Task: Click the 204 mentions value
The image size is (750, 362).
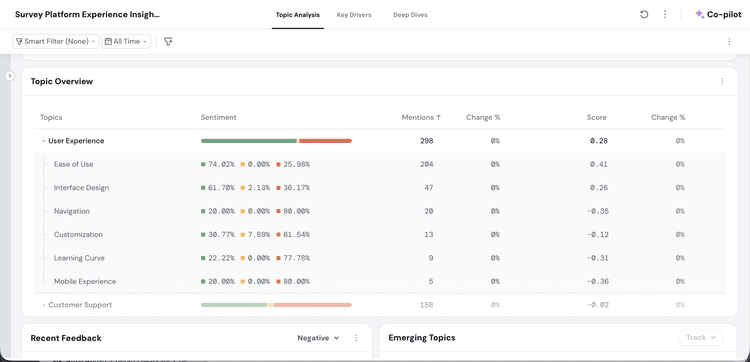Action: coord(427,164)
